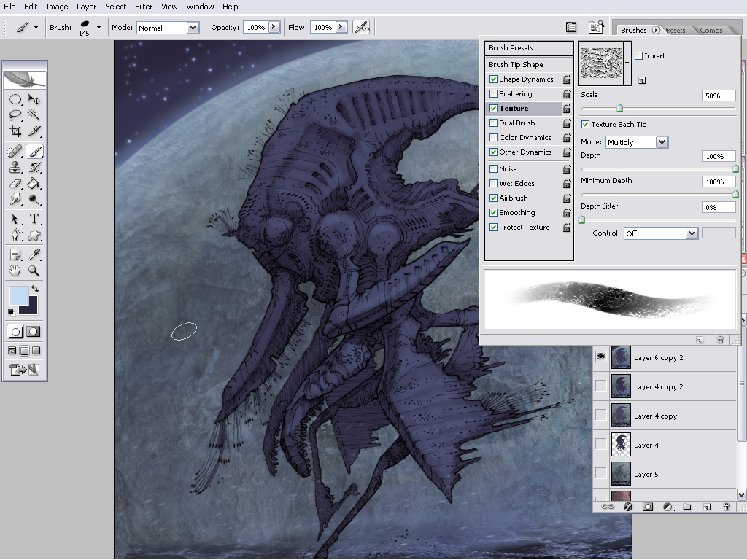This screenshot has width=747, height=560.
Task: Create a new group folder in Layers panel
Action: (686, 507)
